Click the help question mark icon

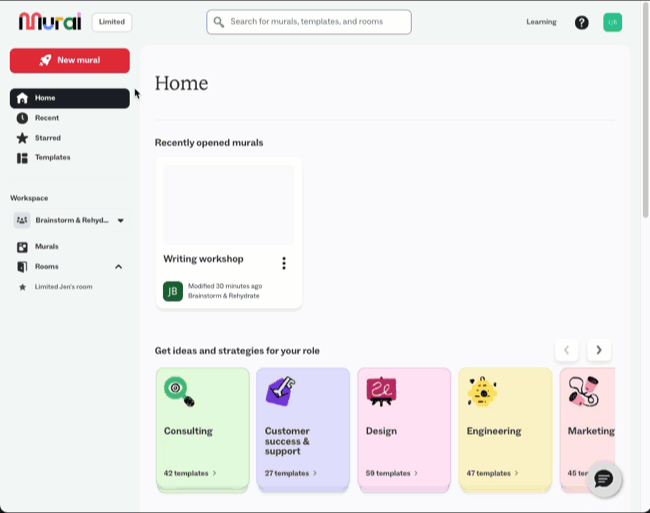coord(581,22)
